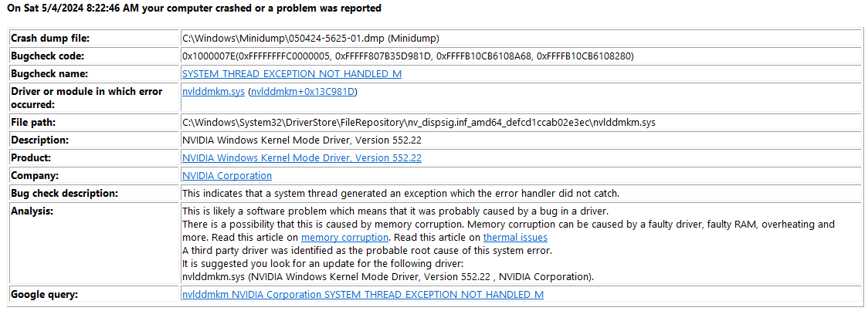Click the bug check description sentence
This screenshot has height=311, width=868.
[400, 193]
